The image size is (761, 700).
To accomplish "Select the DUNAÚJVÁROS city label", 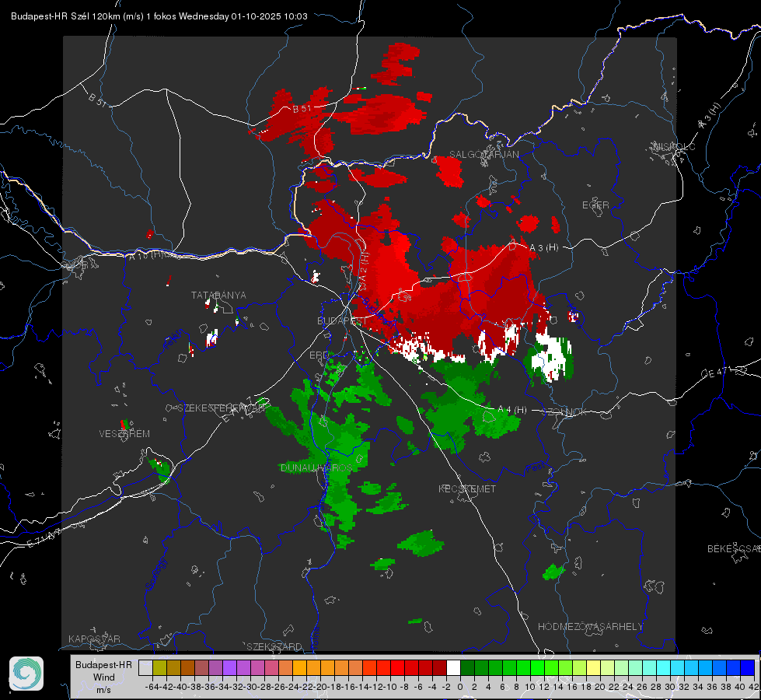I will pyautogui.click(x=316, y=467).
